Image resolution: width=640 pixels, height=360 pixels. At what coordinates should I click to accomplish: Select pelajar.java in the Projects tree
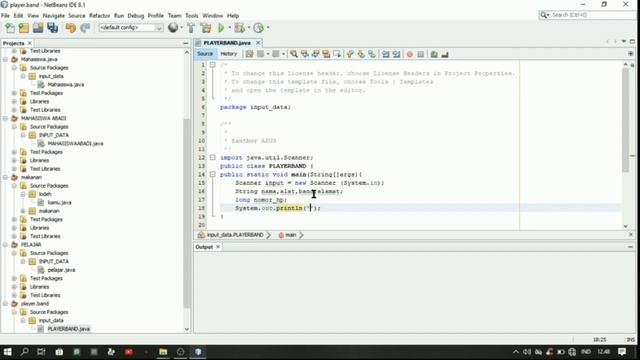[x=61, y=270]
